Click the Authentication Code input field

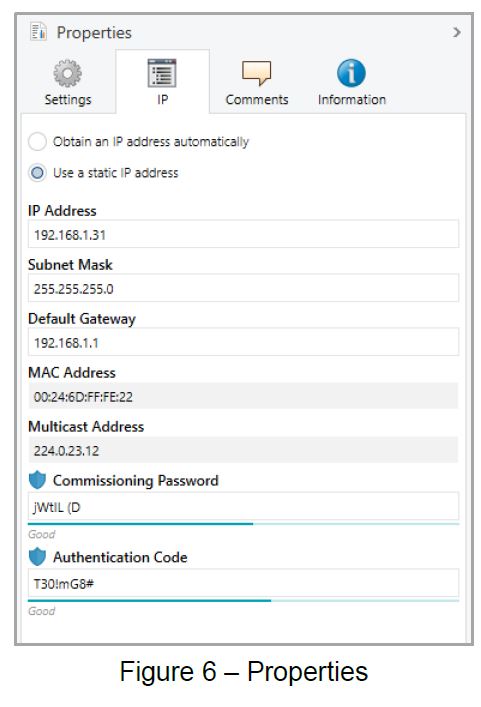(243, 583)
